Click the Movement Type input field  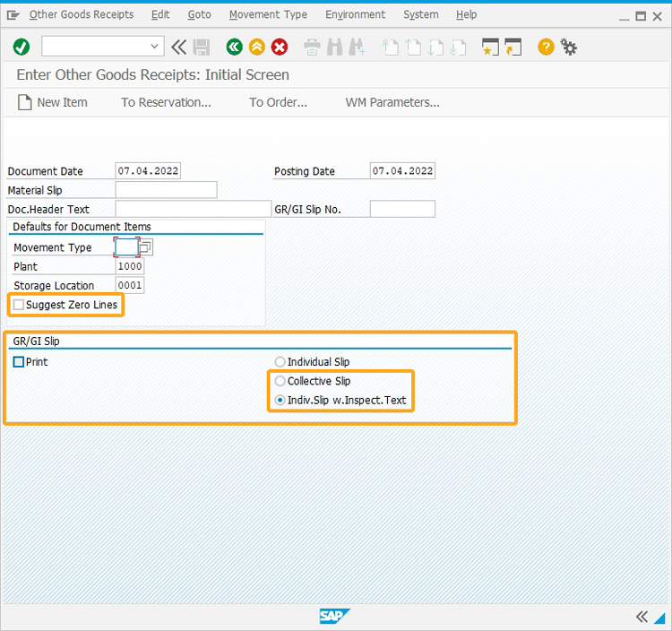click(x=126, y=247)
